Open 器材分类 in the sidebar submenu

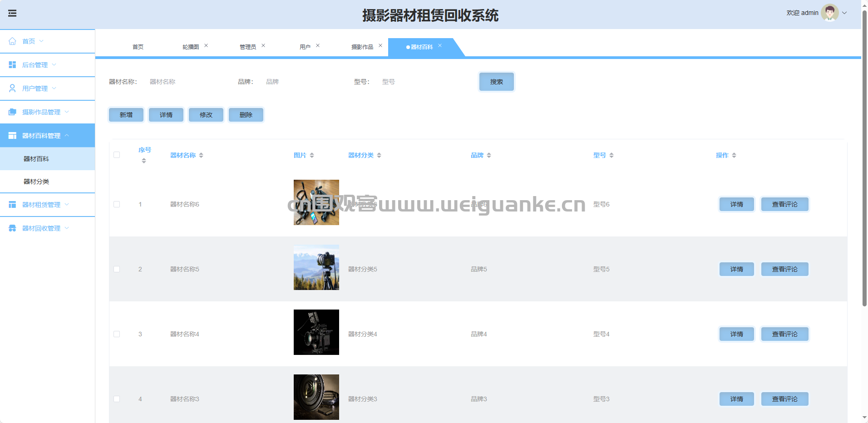tap(36, 182)
